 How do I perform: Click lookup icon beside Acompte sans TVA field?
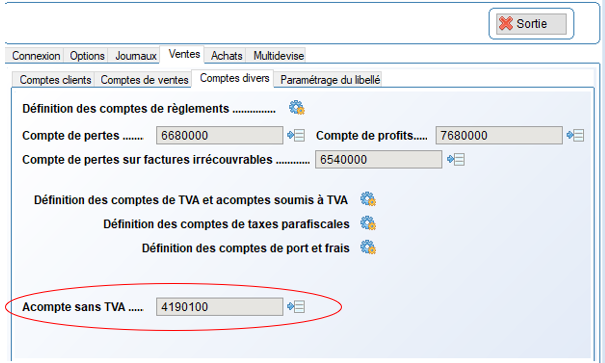(x=296, y=307)
